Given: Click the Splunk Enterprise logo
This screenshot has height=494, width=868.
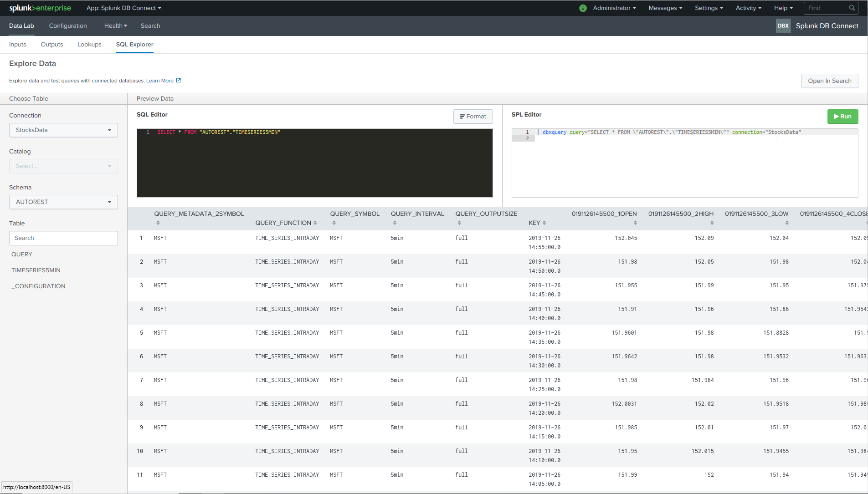Looking at the screenshot, I should coord(40,8).
